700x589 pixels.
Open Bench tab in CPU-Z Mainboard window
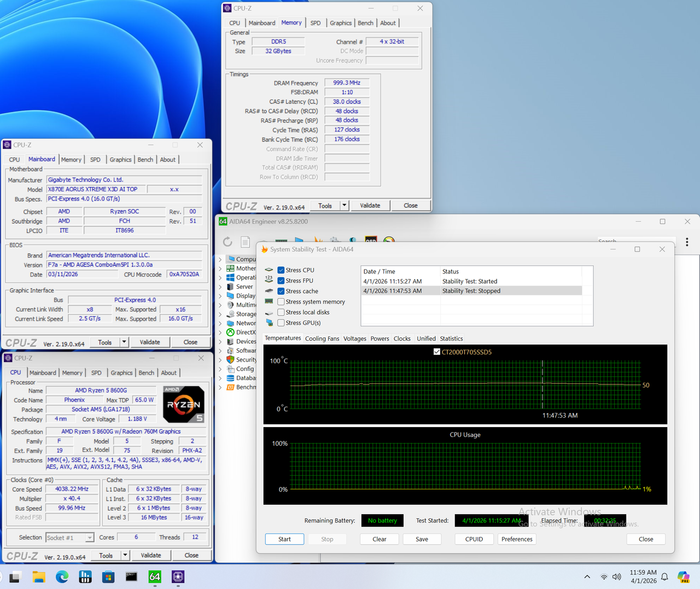(145, 160)
